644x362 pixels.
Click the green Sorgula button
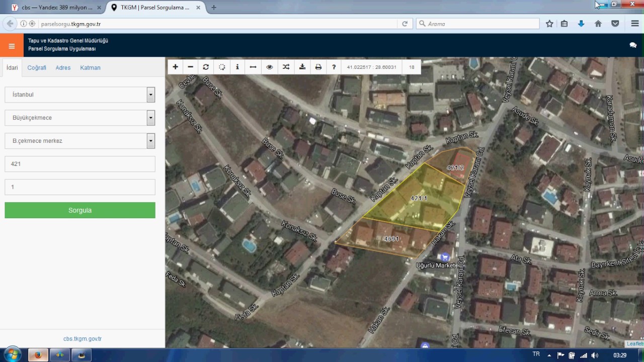coord(80,210)
